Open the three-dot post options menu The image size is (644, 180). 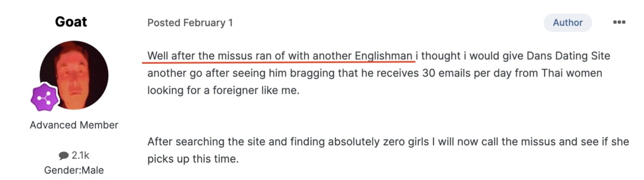click(619, 22)
